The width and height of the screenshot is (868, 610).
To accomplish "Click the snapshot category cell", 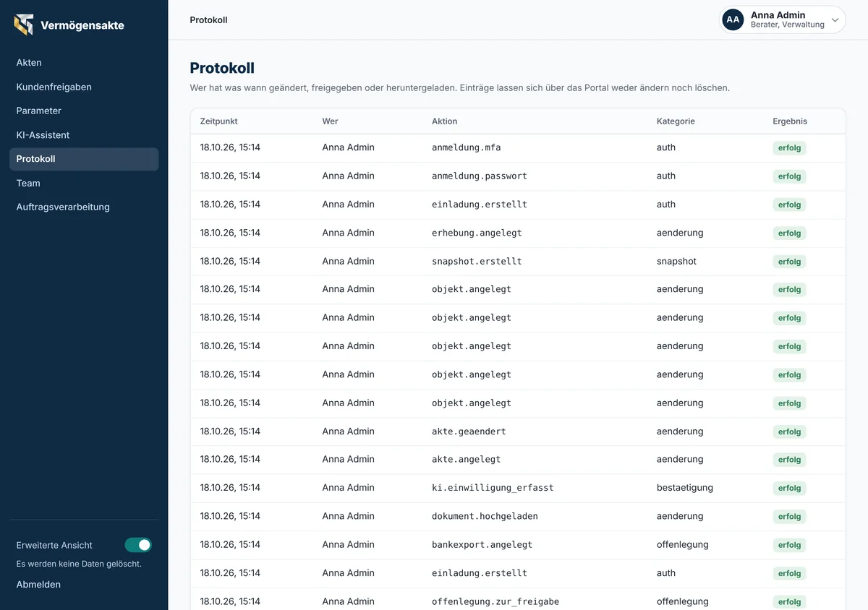I will coord(676,261).
